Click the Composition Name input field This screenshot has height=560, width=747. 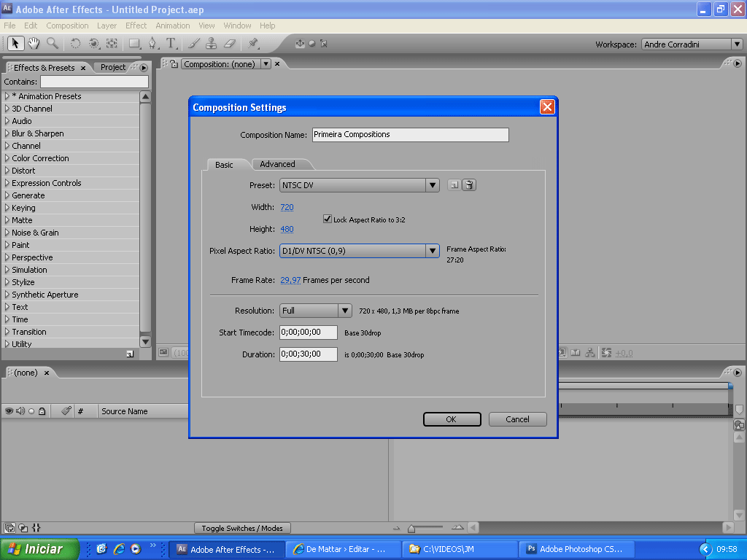[411, 135]
